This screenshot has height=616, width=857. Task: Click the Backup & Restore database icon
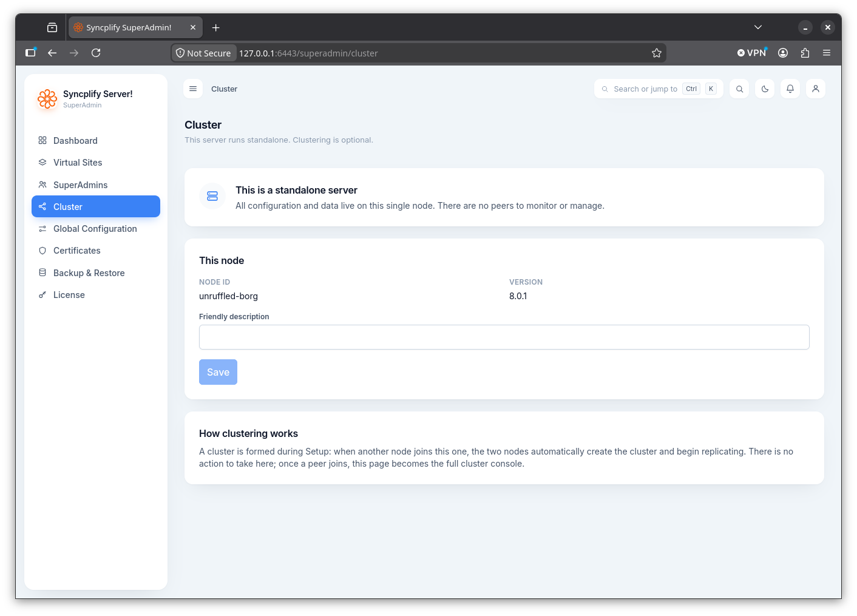pos(42,272)
